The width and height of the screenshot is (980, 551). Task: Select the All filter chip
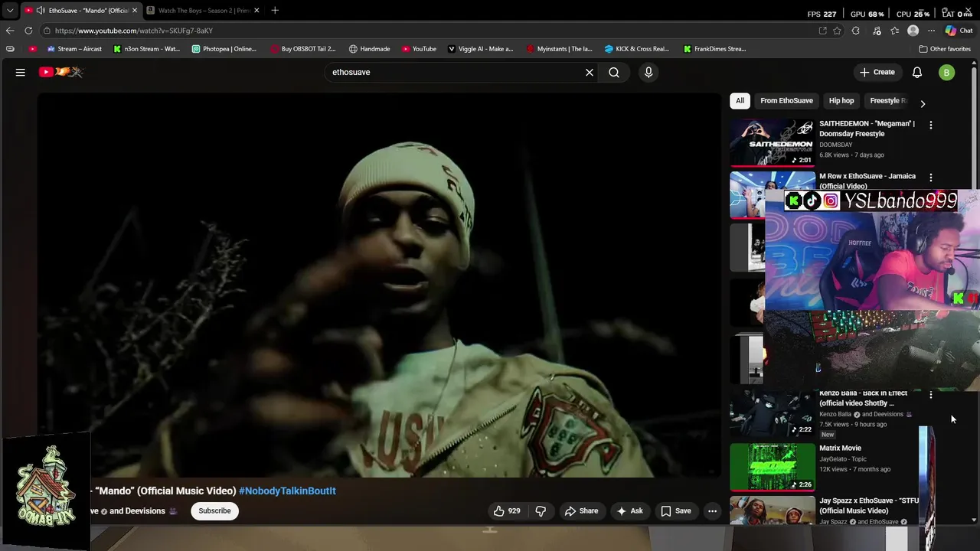(x=740, y=100)
